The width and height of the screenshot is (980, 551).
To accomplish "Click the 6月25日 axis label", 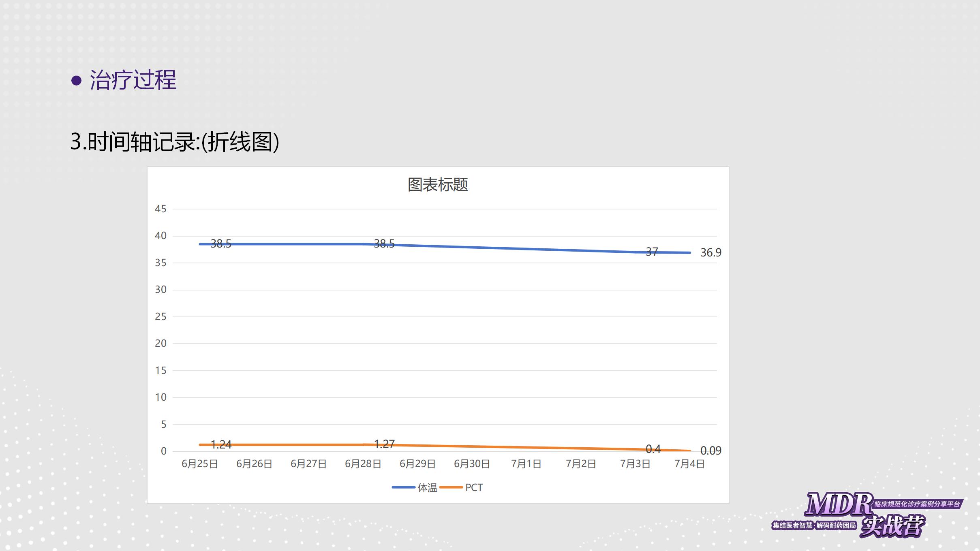I will tap(200, 464).
